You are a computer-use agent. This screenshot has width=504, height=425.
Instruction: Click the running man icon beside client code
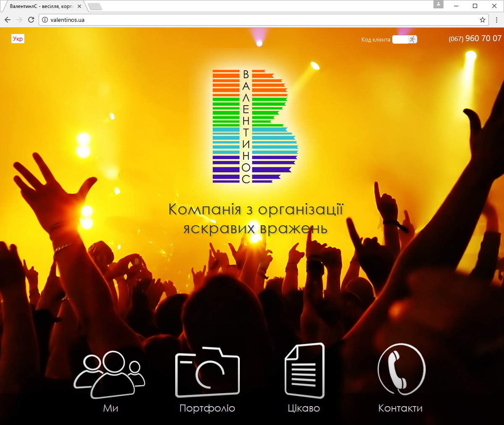[412, 39]
